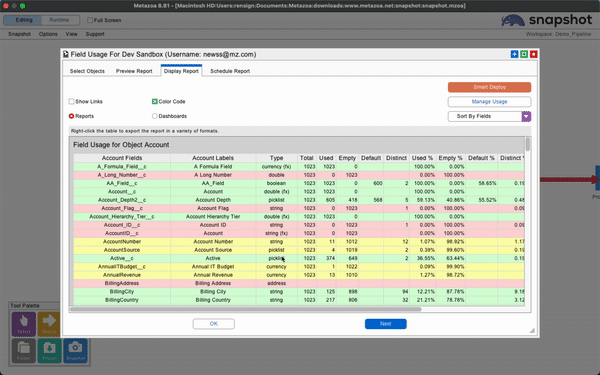The height and width of the screenshot is (375, 600).
Task: Select the purple Select hand tool
Action: click(24, 324)
